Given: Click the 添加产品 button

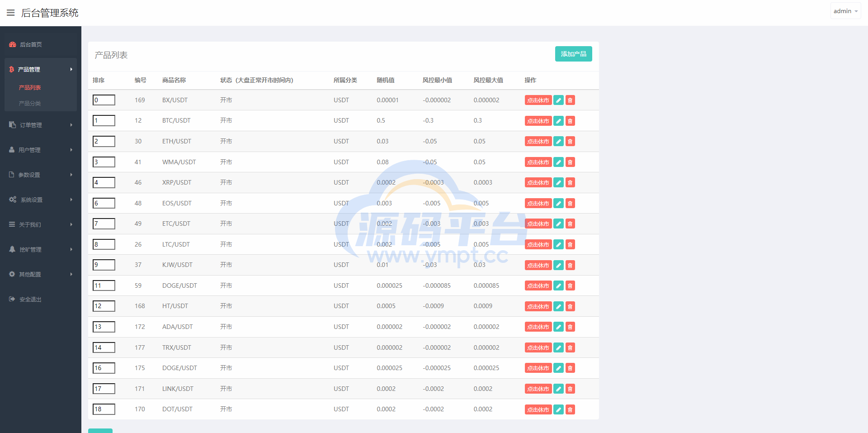Looking at the screenshot, I should (573, 54).
